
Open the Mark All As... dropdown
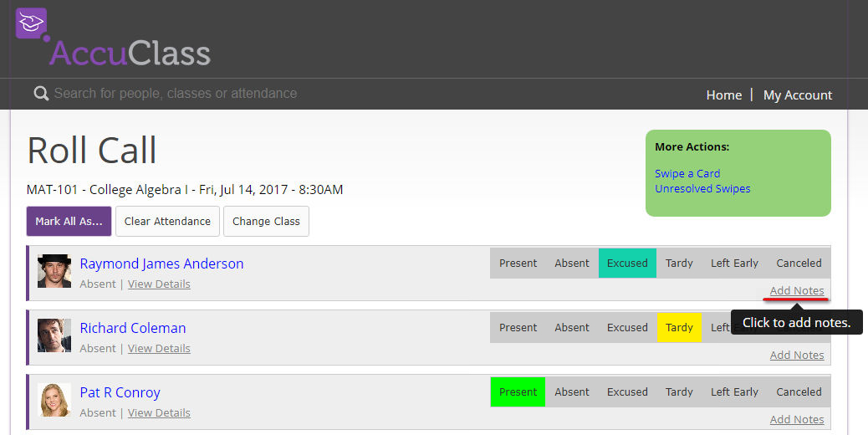tap(69, 222)
